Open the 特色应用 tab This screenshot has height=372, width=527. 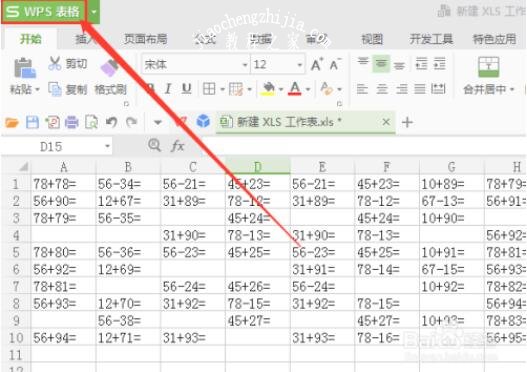[x=494, y=39]
